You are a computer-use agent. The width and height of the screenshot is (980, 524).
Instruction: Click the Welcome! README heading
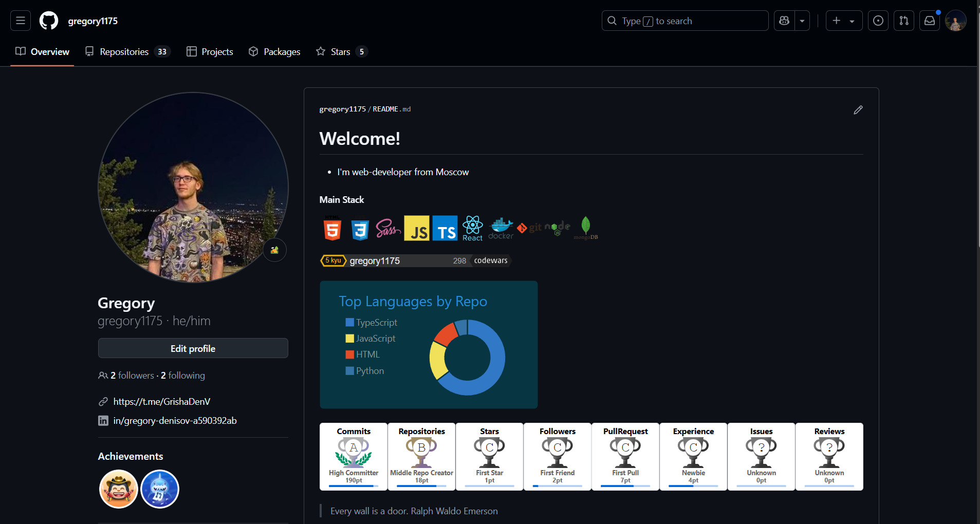(x=360, y=139)
